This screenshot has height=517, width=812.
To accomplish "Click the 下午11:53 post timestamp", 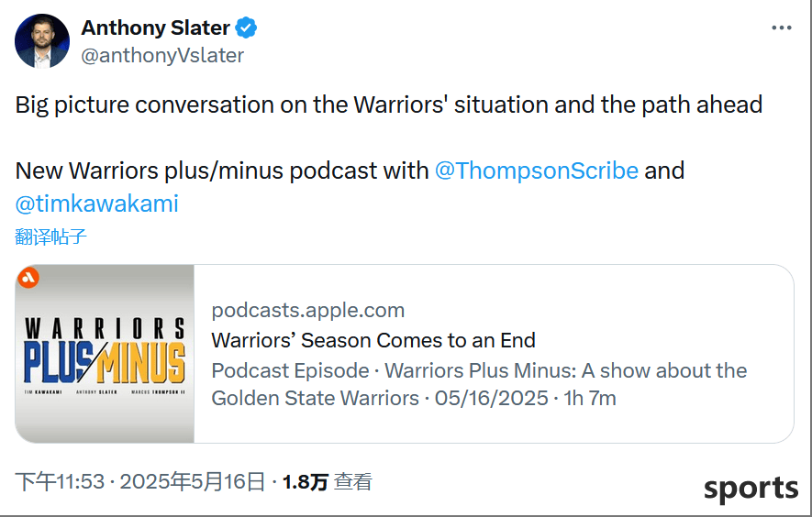I will 60,482.
